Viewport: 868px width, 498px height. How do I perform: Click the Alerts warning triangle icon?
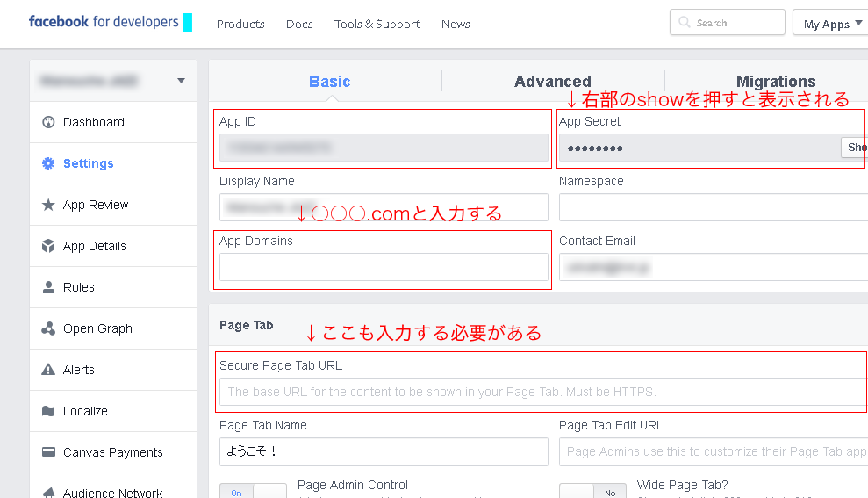click(49, 370)
